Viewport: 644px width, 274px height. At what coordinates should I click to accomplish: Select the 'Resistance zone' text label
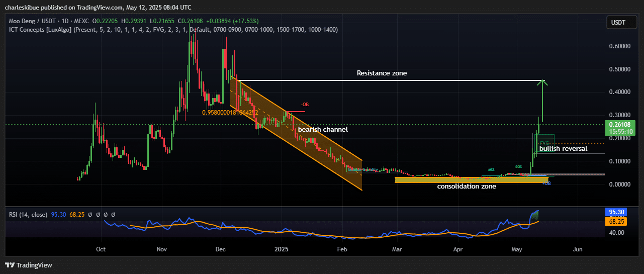[x=382, y=73]
